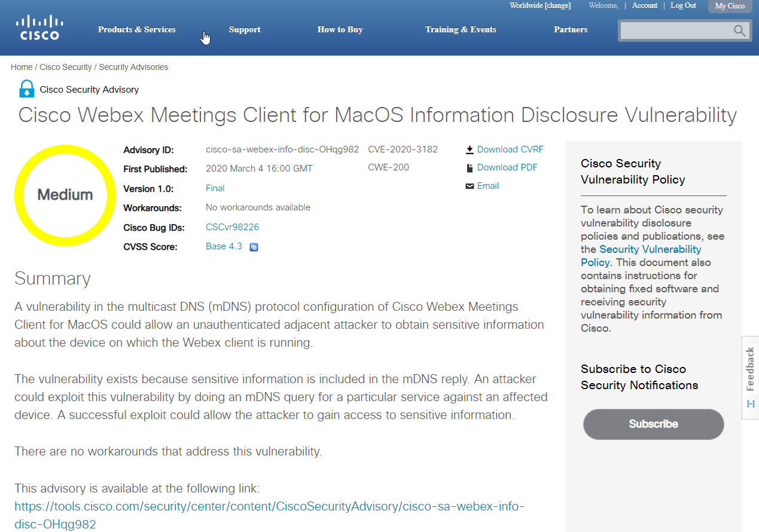Click the Cisco logo
This screenshot has width=759, height=532.
coord(39,27)
